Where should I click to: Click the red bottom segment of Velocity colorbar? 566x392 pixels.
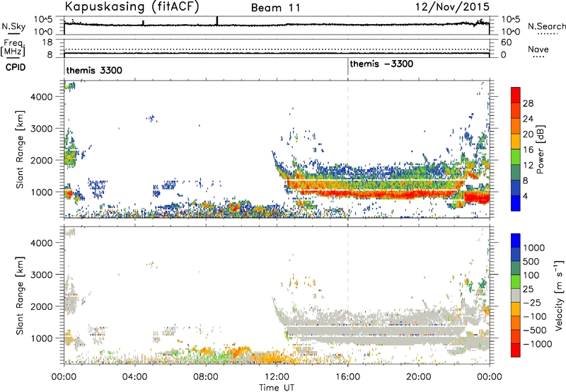pyautogui.click(x=516, y=350)
